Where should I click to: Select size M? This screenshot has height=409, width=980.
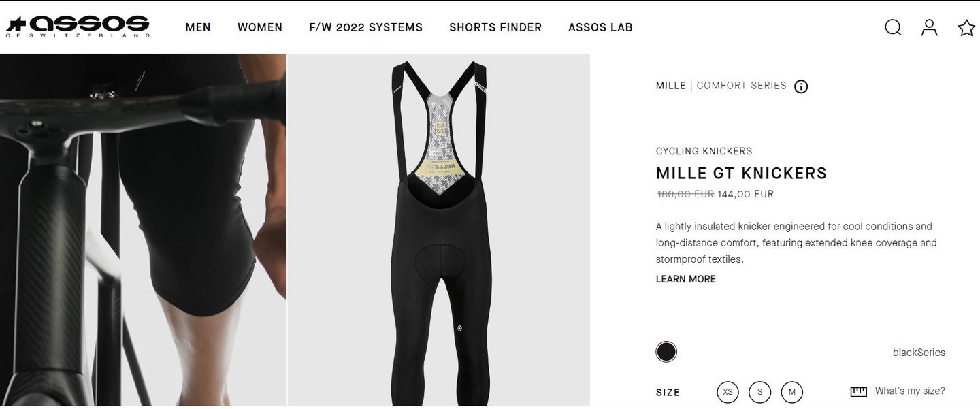pos(791,392)
